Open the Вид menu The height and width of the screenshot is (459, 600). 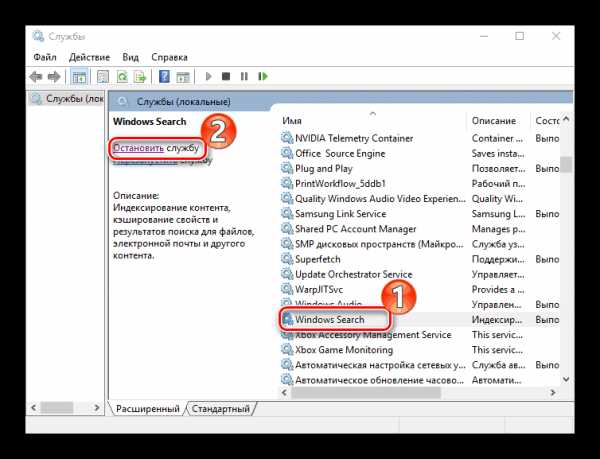click(130, 57)
